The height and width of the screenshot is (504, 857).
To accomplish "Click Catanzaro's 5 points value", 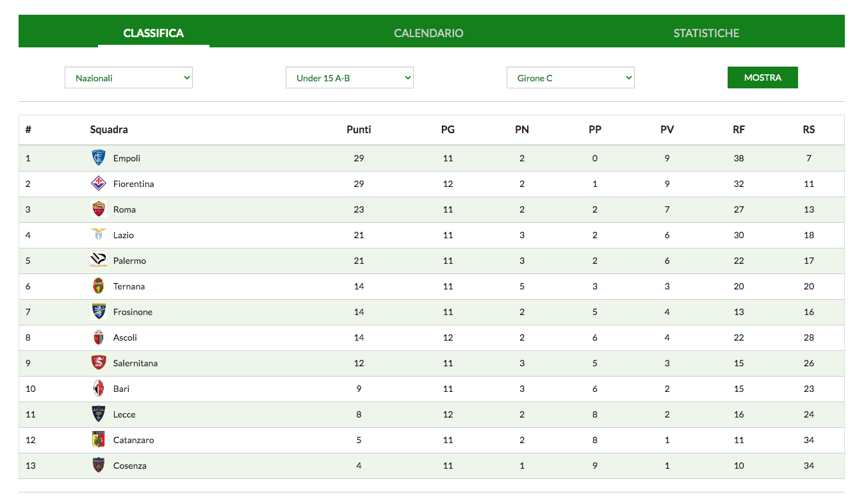I will pyautogui.click(x=359, y=440).
